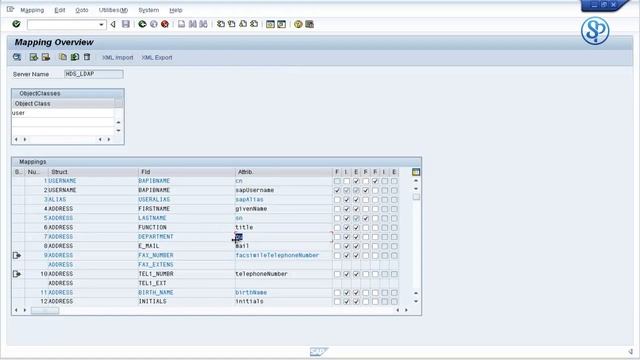The image size is (640, 360).
Task: Open the SAP window menu icon left of Mapping
Action: pos(10,9)
